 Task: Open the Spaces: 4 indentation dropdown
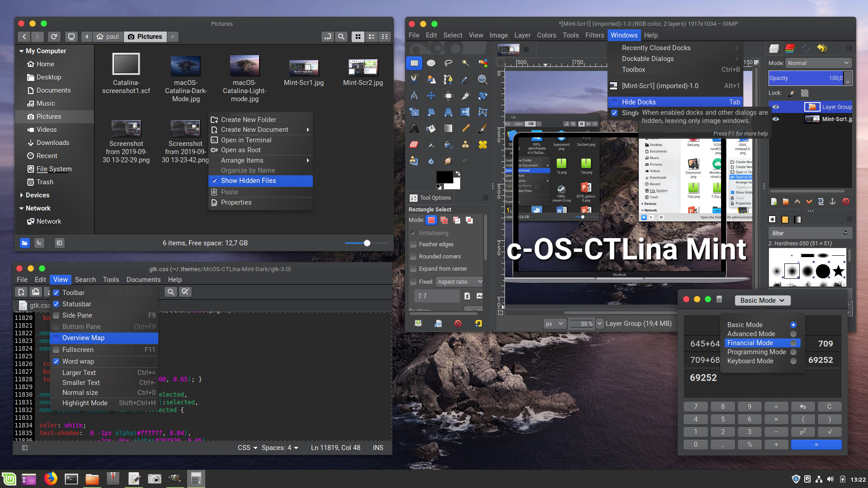coord(280,448)
